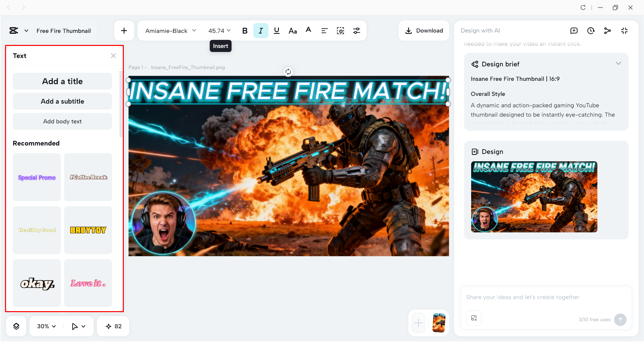This screenshot has height=342, width=644.
Task: Click Add a subtitle
Action: point(62,101)
